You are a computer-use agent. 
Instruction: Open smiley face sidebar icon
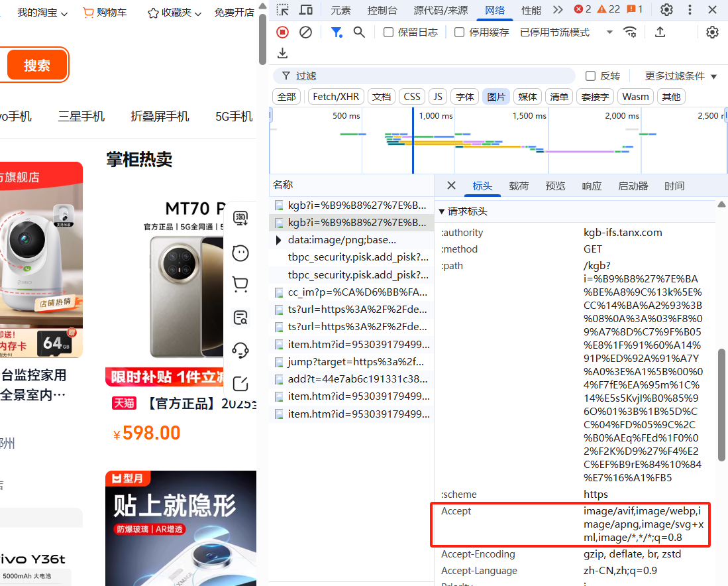tap(240, 253)
